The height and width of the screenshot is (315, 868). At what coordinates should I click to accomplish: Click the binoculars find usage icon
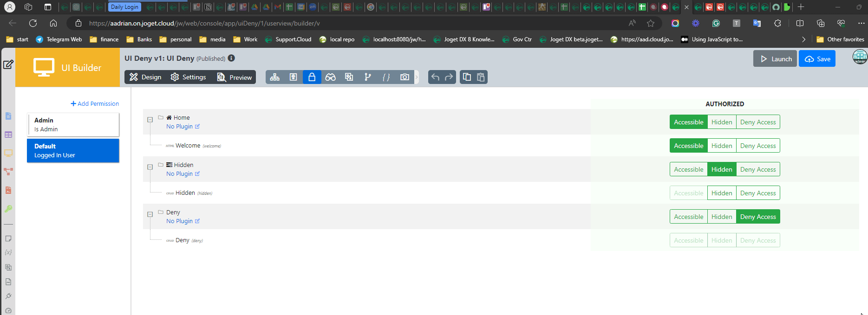(330, 77)
